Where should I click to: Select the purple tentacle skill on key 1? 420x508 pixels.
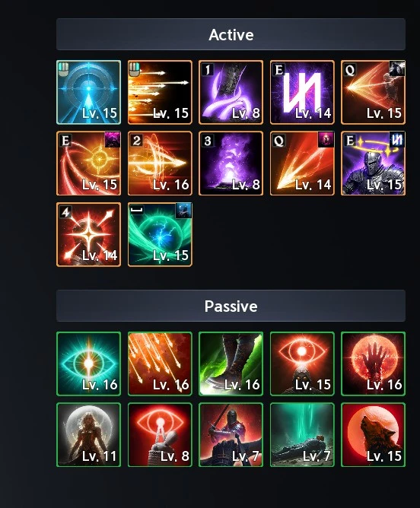(231, 92)
